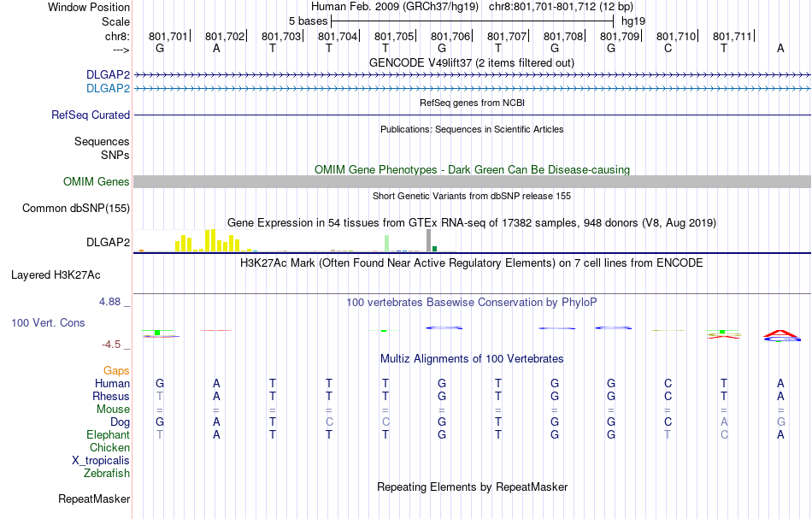Image resolution: width=812 pixels, height=519 pixels.
Task: Open the Layered H3K27Ac track label
Action: 56,275
